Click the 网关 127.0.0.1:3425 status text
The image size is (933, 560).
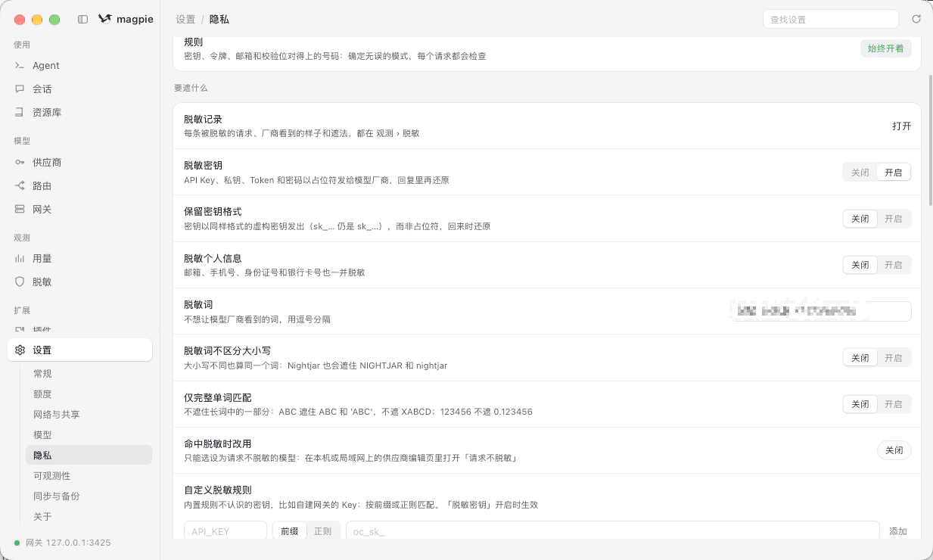coord(68,543)
